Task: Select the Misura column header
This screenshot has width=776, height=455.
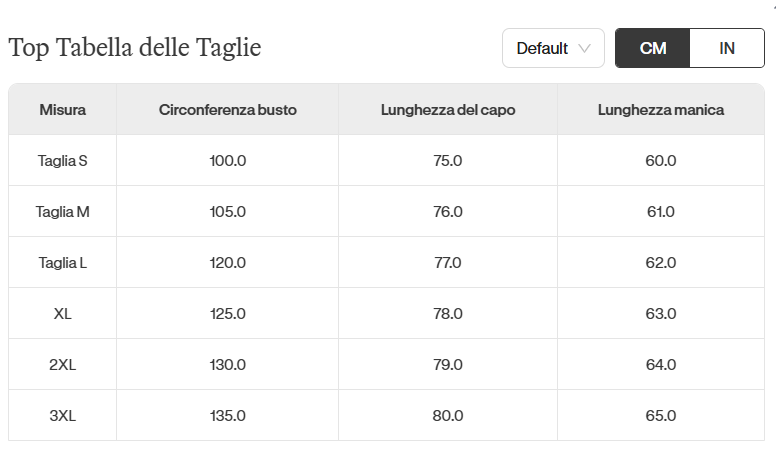Action: pos(62,109)
